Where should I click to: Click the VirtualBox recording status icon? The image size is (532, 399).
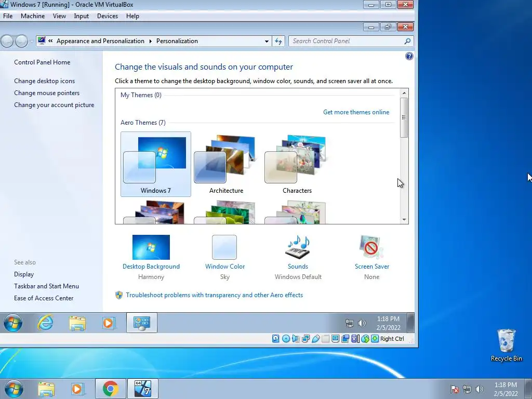click(x=345, y=339)
